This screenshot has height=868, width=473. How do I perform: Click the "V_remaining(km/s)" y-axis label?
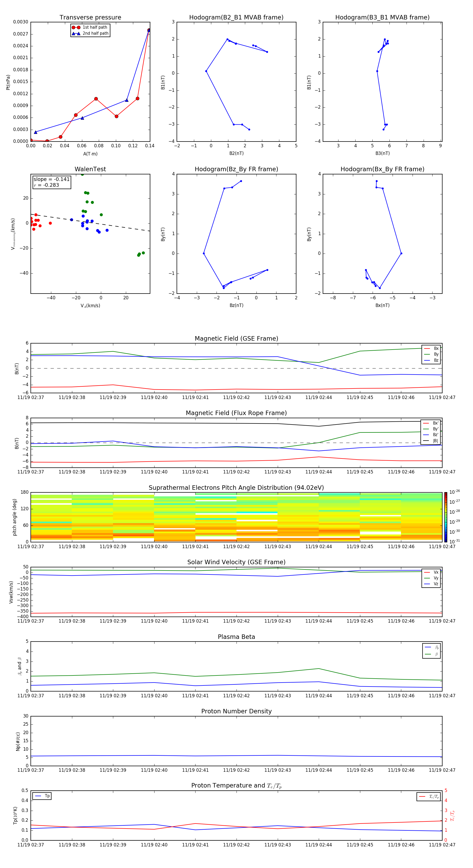tap(13, 234)
